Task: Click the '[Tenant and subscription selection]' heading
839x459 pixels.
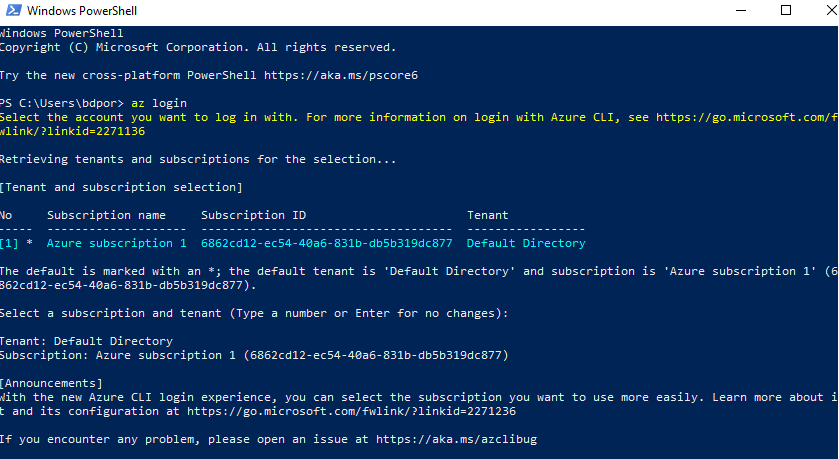Action: point(121,187)
